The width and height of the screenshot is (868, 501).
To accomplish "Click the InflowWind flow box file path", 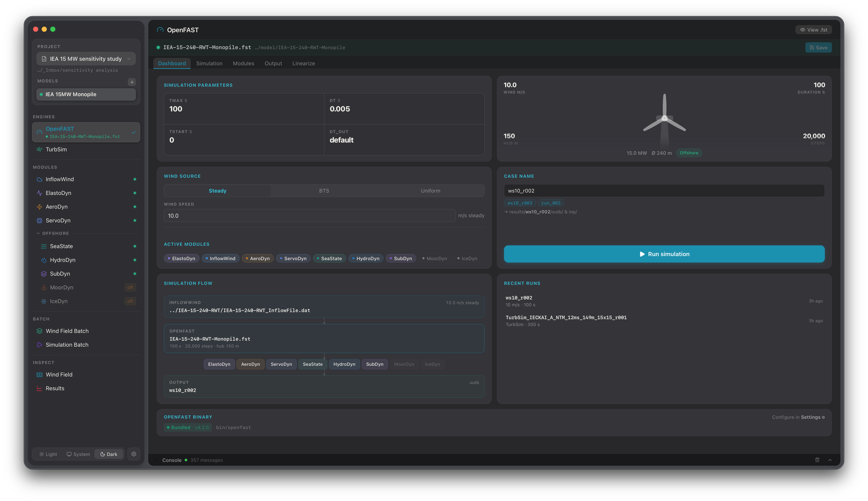I will (239, 310).
